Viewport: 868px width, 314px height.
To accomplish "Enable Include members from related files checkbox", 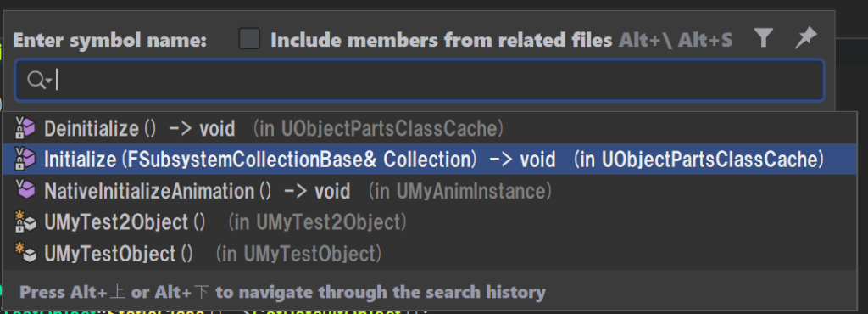I will click(x=249, y=39).
